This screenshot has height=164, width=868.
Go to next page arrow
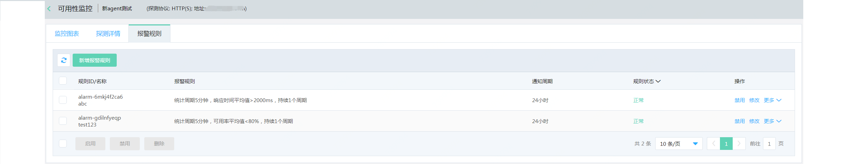pos(739,144)
